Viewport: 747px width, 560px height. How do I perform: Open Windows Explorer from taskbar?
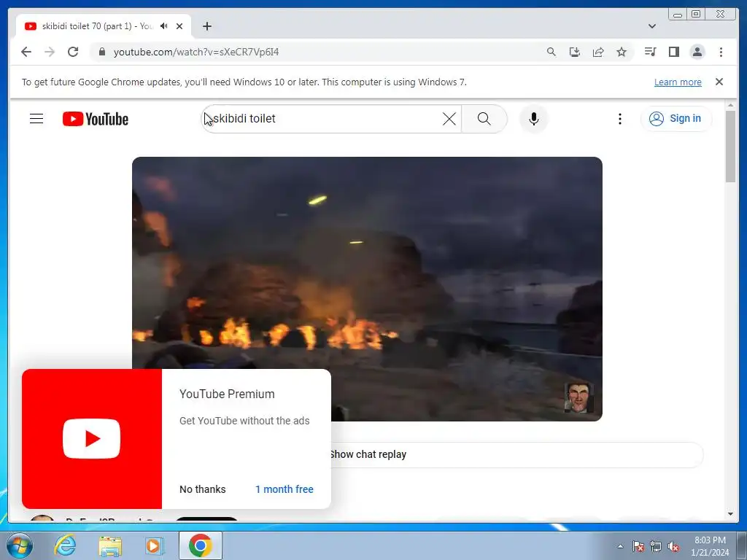click(110, 546)
